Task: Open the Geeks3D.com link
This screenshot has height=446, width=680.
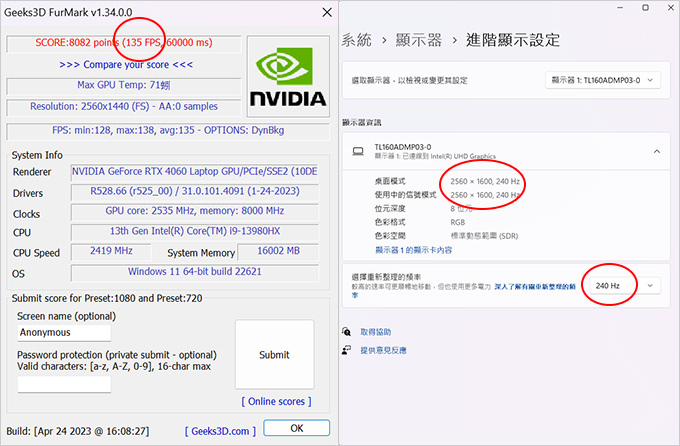Action: (x=220, y=431)
